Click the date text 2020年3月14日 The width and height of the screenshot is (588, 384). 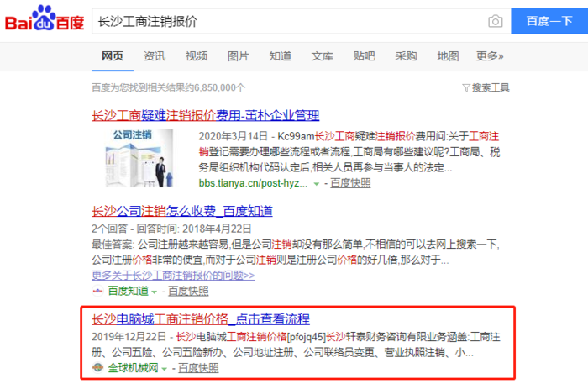(x=234, y=136)
